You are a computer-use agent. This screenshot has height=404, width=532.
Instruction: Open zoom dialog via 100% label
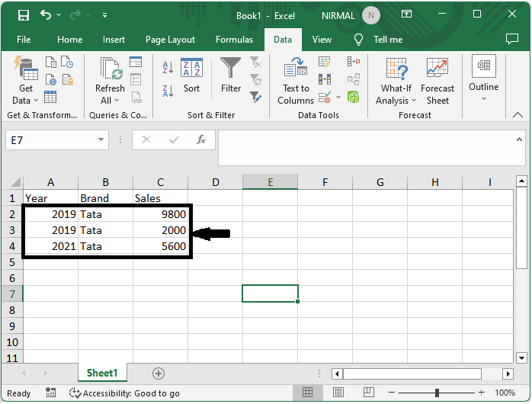pos(505,393)
